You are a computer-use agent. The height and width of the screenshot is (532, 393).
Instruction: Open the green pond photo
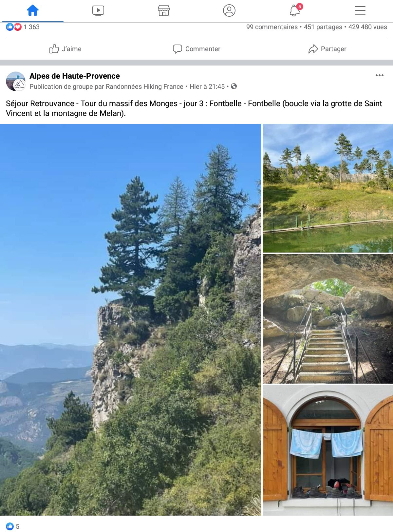click(328, 188)
